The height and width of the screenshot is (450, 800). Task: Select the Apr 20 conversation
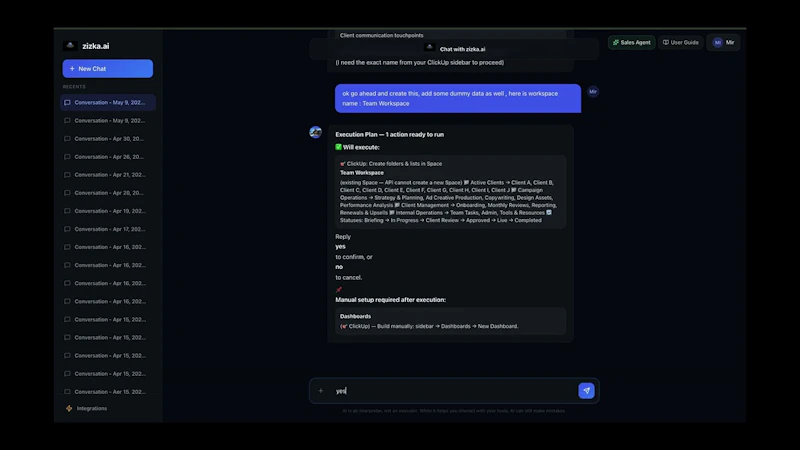[108, 193]
